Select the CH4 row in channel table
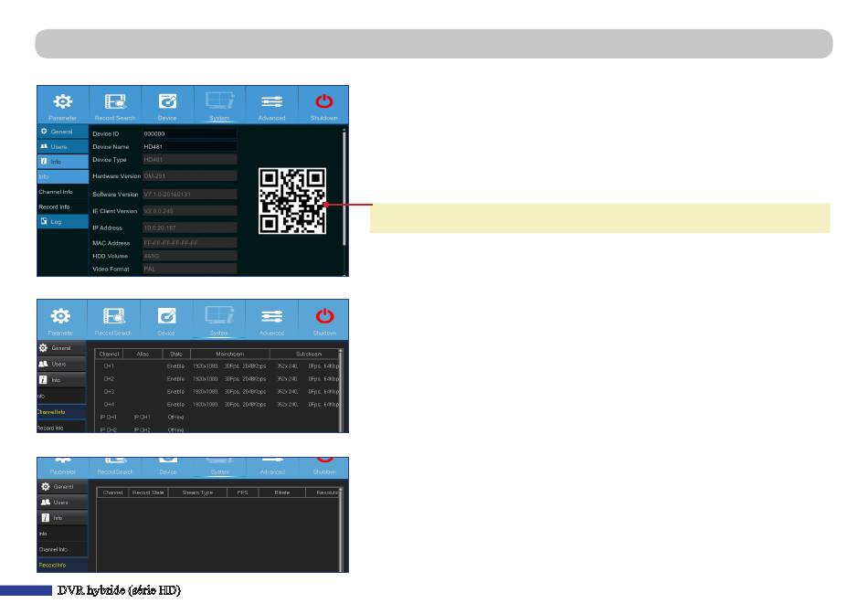The image size is (868, 614). pos(217,404)
